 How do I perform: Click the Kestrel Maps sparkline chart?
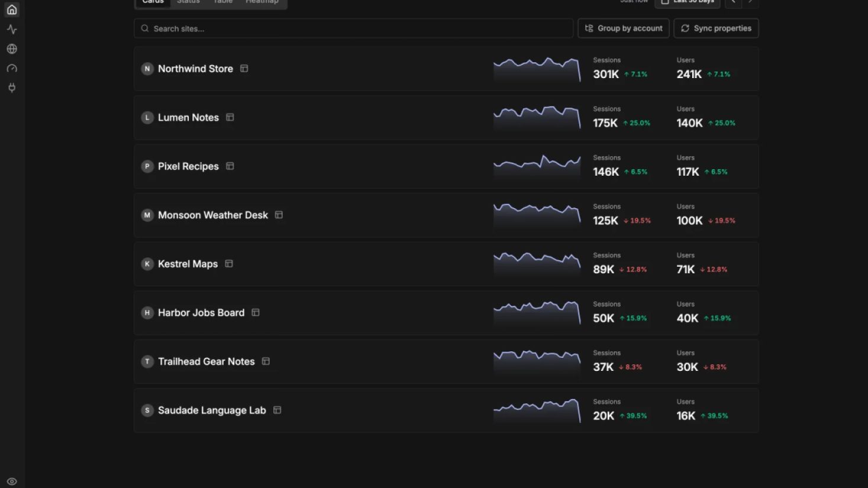point(537,264)
